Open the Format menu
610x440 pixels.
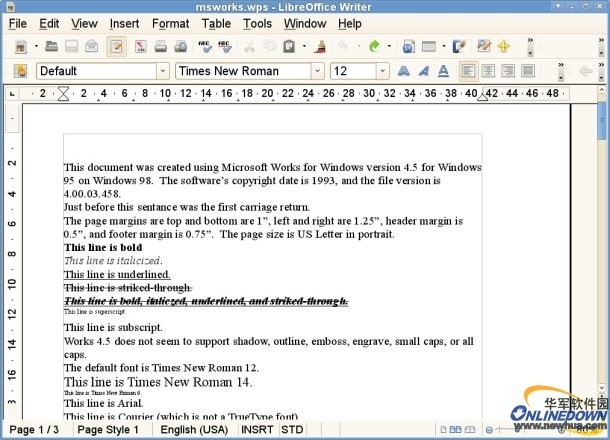(170, 24)
